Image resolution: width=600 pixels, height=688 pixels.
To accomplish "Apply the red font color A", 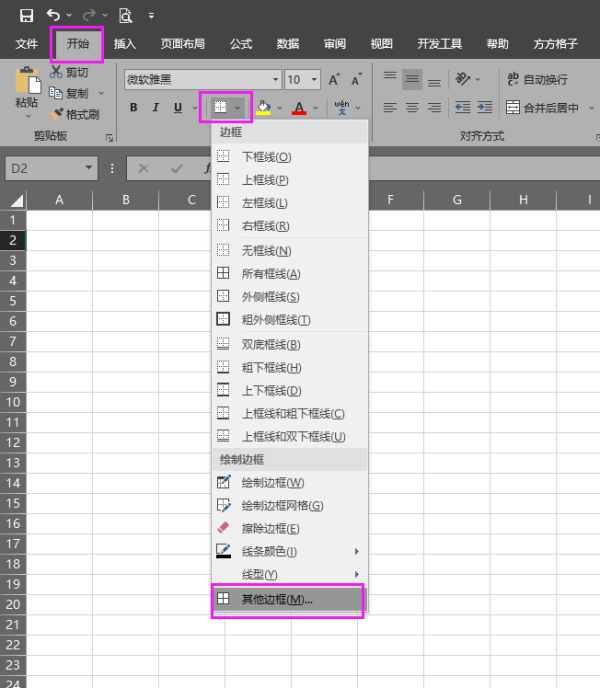I will [299, 108].
